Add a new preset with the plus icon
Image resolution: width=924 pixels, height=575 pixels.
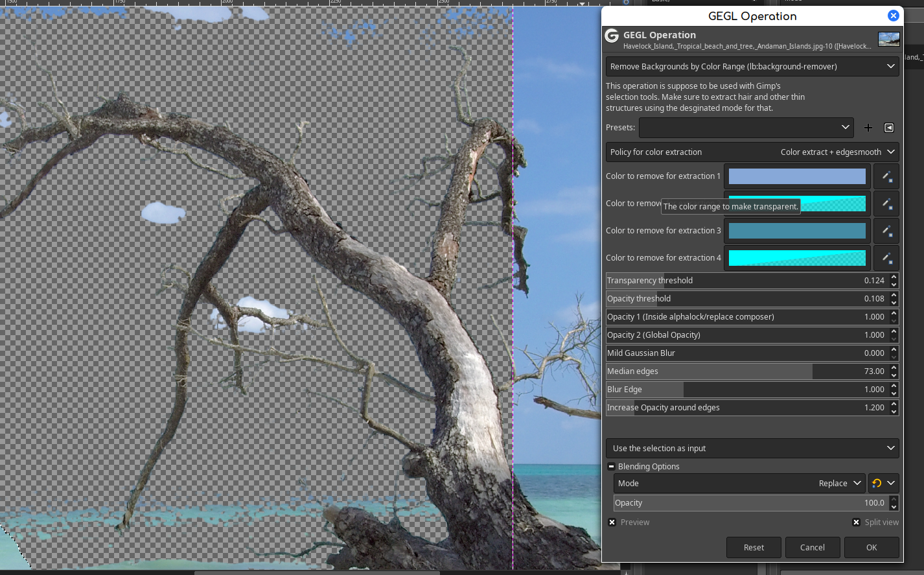[868, 128]
